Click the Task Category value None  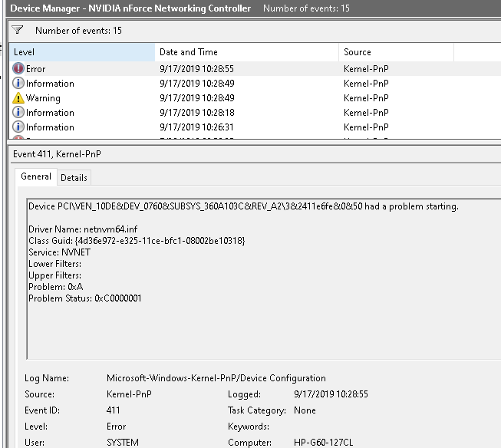coord(305,410)
